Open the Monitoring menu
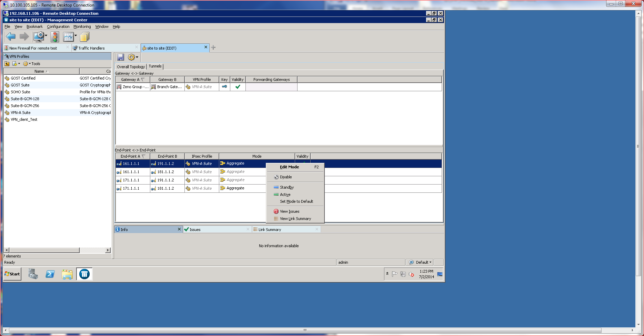Viewport: 644px width, 336px height. tap(82, 27)
